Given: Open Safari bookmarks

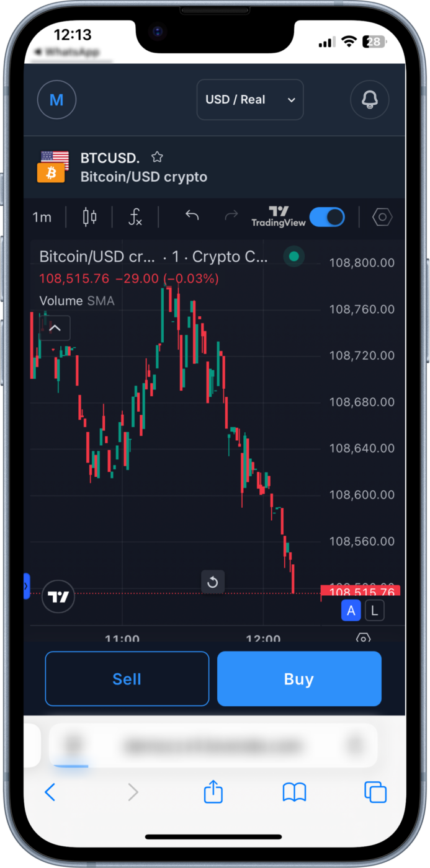Looking at the screenshot, I should [x=294, y=792].
